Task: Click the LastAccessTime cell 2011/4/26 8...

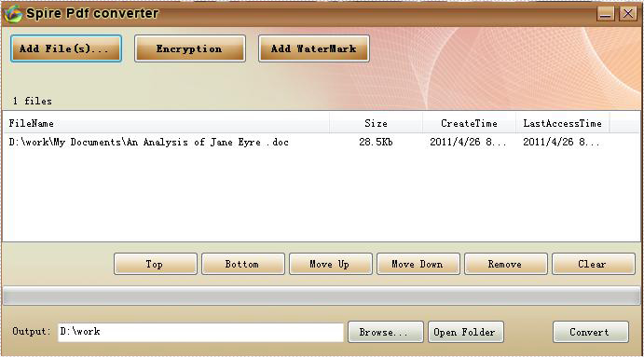Action: [x=561, y=142]
